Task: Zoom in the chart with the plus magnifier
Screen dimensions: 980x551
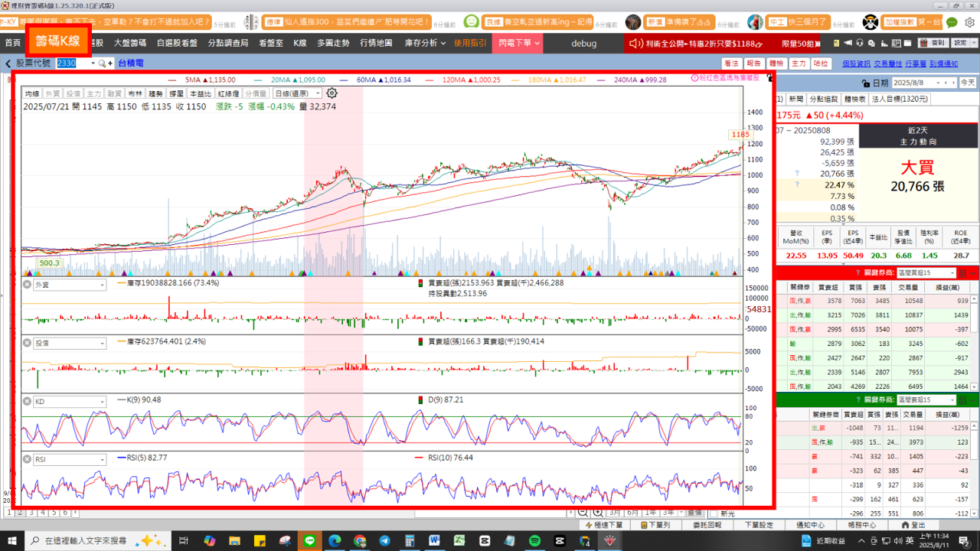Action: pos(596,513)
